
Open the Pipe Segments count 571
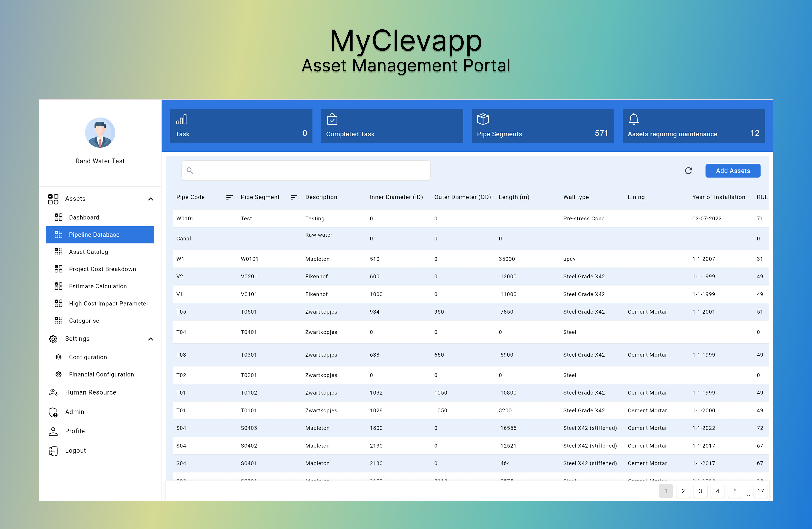[602, 133]
